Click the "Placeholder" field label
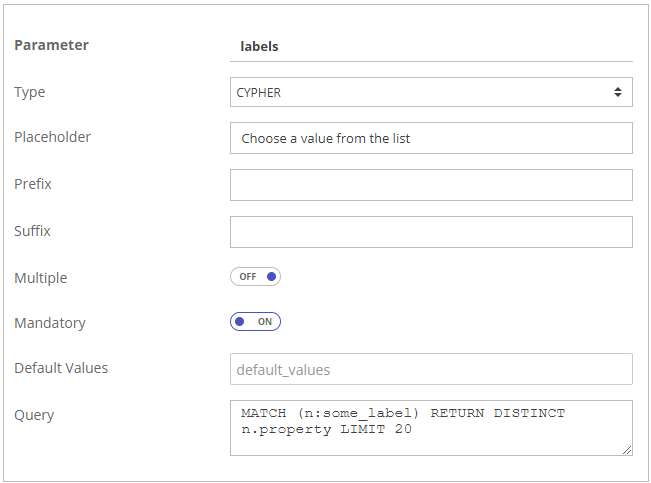 click(53, 137)
